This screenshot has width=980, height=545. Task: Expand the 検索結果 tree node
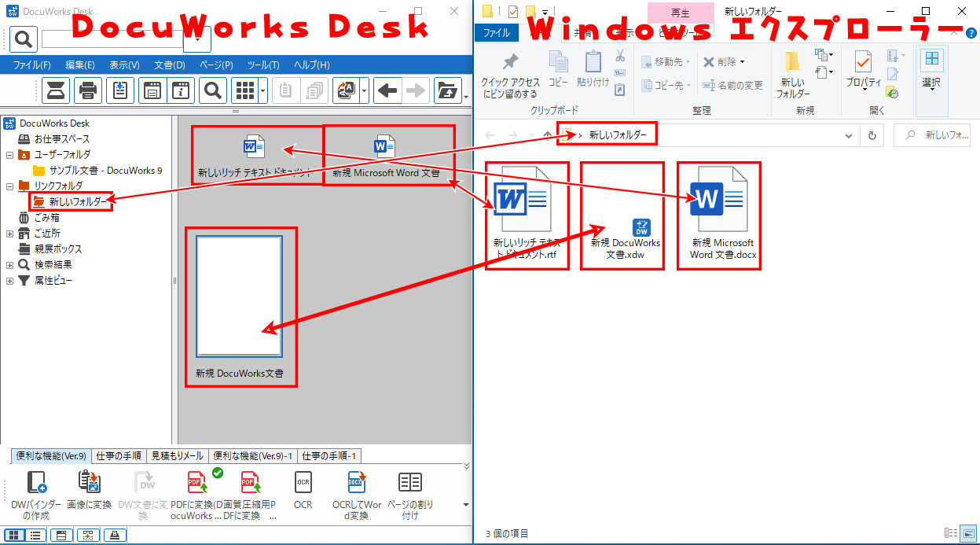coord(9,265)
